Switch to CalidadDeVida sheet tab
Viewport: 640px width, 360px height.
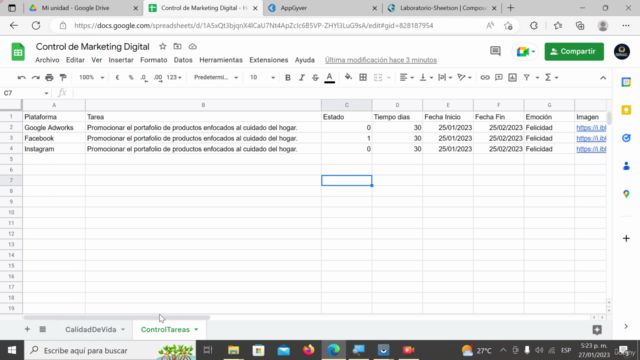pos(91,329)
